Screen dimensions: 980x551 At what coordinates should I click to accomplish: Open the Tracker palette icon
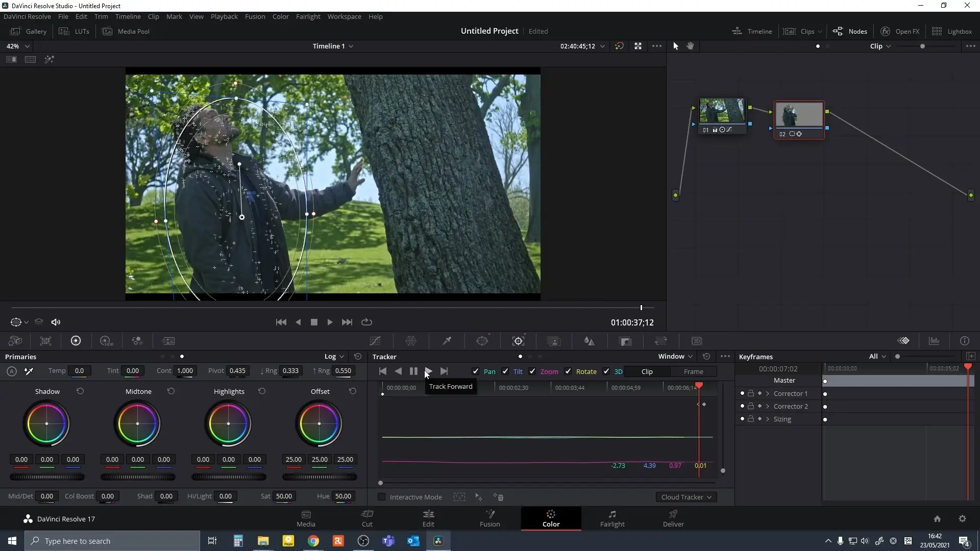(519, 341)
